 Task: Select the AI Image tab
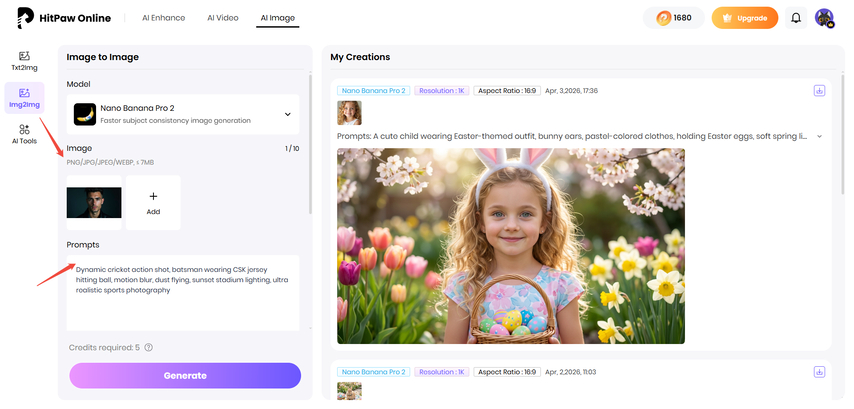(x=277, y=18)
